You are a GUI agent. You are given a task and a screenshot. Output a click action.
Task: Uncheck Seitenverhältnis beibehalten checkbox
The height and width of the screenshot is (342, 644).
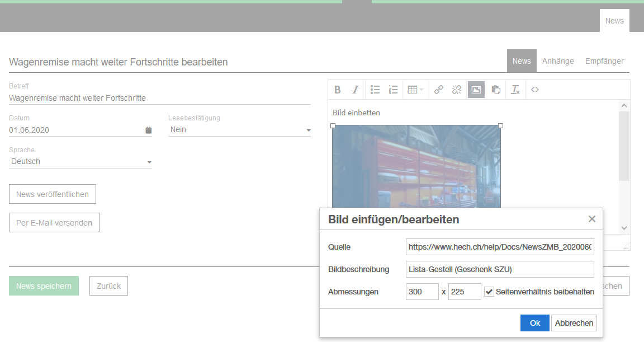[x=489, y=292]
